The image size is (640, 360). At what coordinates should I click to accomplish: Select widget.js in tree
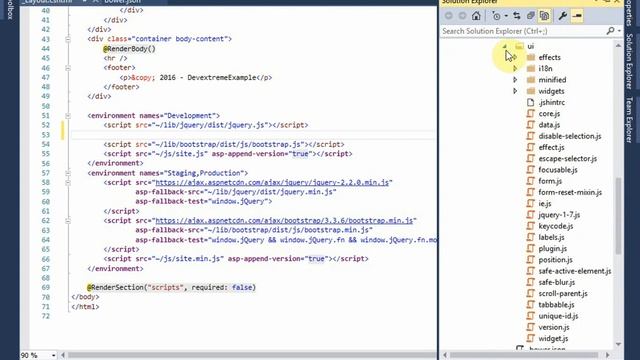(x=553, y=338)
